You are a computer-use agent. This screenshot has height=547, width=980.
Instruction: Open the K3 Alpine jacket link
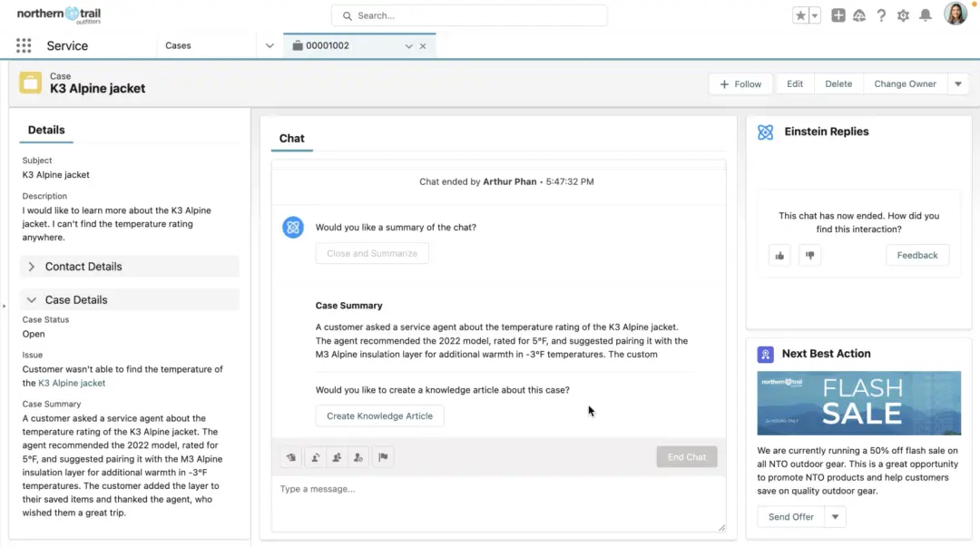pos(72,383)
